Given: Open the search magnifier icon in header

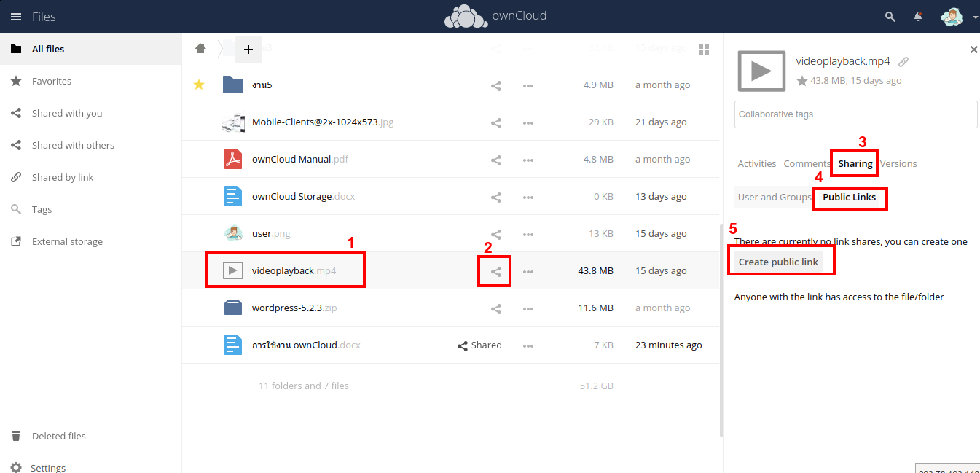Looking at the screenshot, I should 890,17.
